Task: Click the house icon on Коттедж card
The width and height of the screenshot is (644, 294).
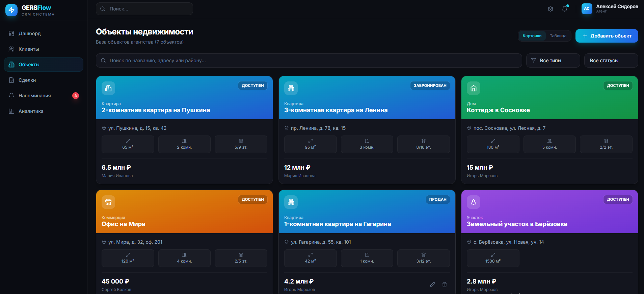Action: pyautogui.click(x=473, y=88)
